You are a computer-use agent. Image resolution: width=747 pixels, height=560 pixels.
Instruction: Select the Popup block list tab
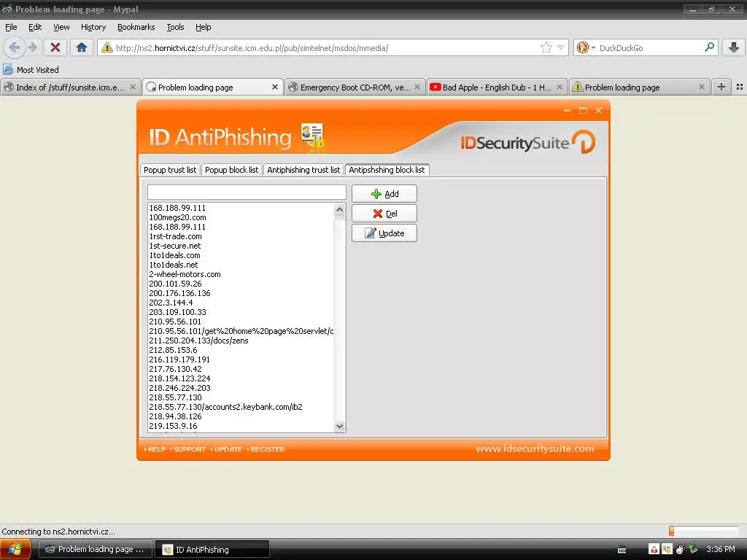click(231, 170)
